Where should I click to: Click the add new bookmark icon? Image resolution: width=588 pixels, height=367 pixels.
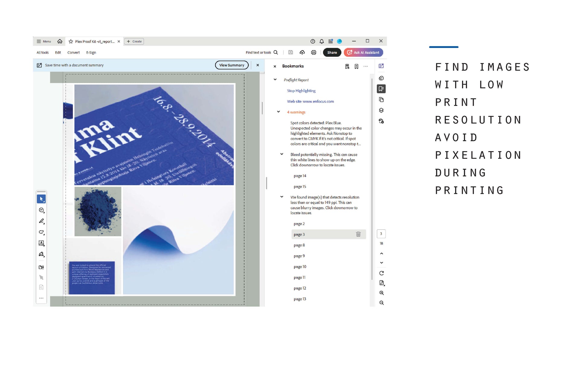[x=357, y=66]
